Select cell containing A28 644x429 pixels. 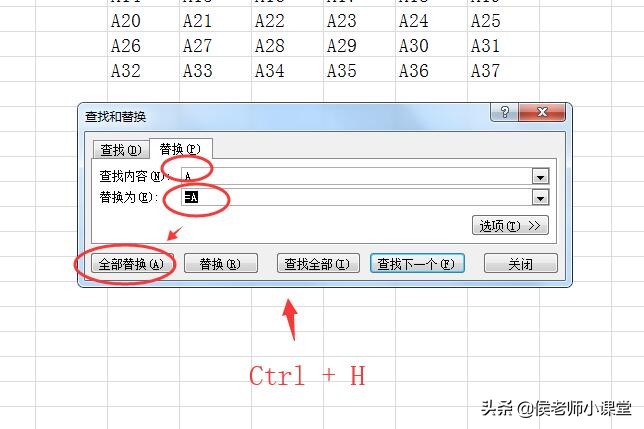(288, 45)
